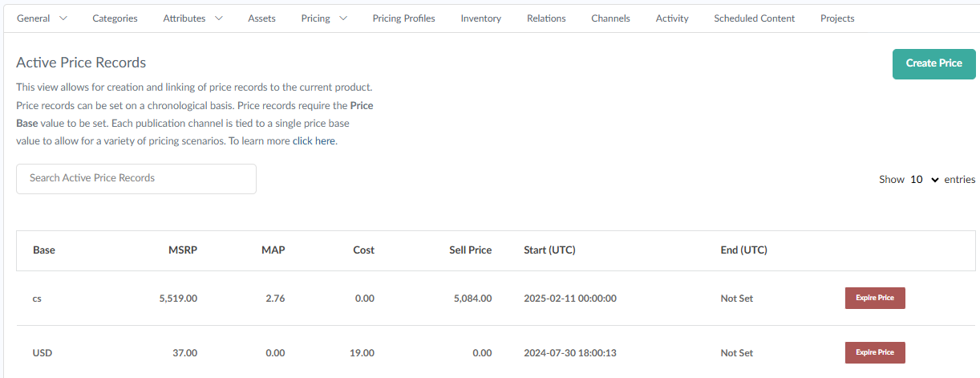
Task: Sort by the MSRP column header
Action: click(x=183, y=250)
